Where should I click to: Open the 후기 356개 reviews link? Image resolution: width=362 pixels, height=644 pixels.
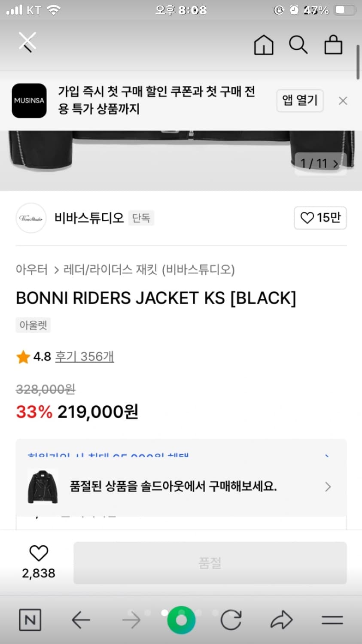pyautogui.click(x=85, y=356)
